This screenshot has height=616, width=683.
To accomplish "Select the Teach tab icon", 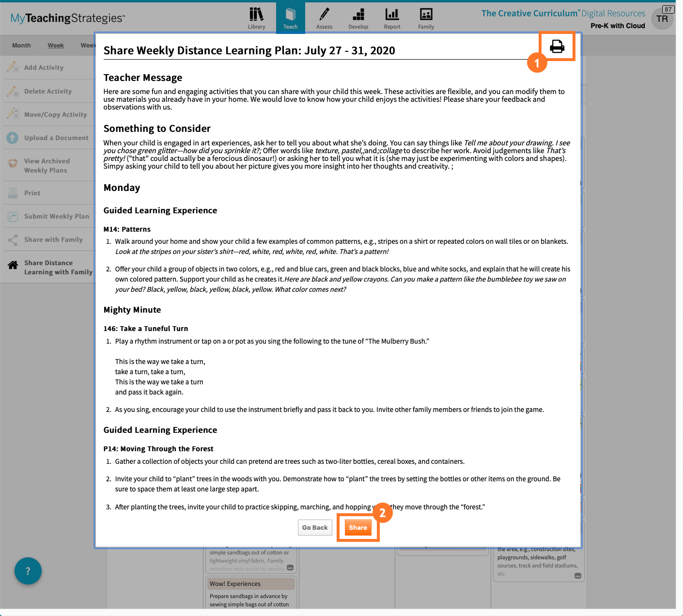I will (x=290, y=14).
